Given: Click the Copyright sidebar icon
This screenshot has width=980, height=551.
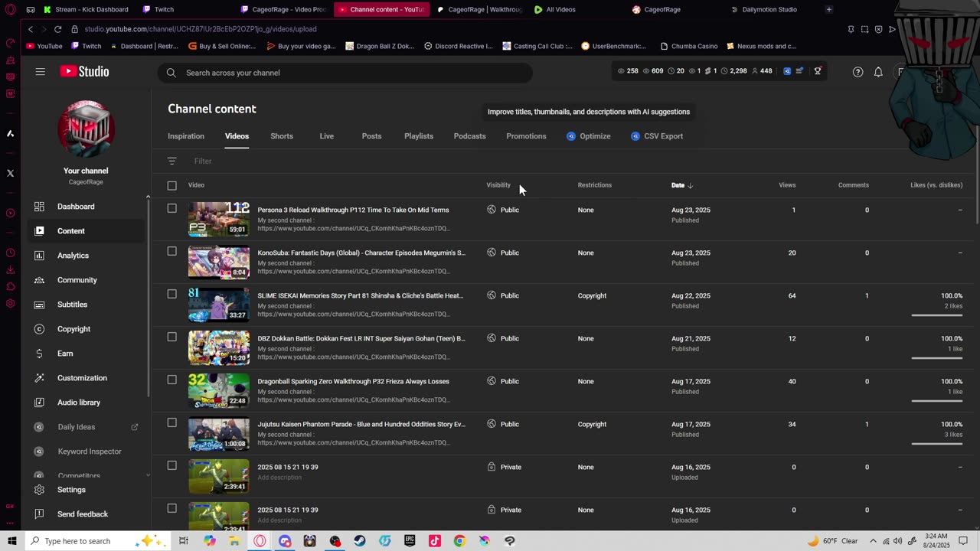Looking at the screenshot, I should pos(39,329).
